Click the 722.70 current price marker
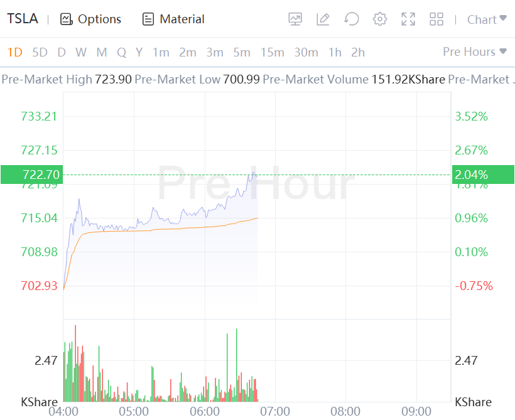515x420 pixels. click(x=31, y=175)
